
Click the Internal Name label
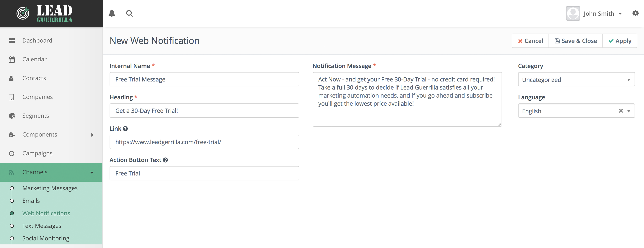[130, 66]
